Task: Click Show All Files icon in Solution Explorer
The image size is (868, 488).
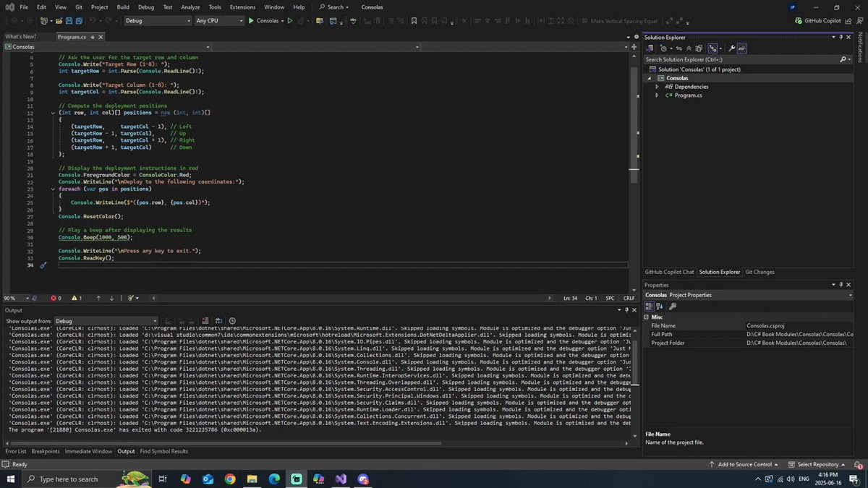Action: coord(699,48)
